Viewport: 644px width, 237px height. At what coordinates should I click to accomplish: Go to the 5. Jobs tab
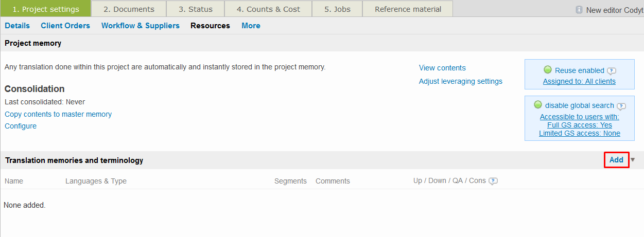(337, 9)
